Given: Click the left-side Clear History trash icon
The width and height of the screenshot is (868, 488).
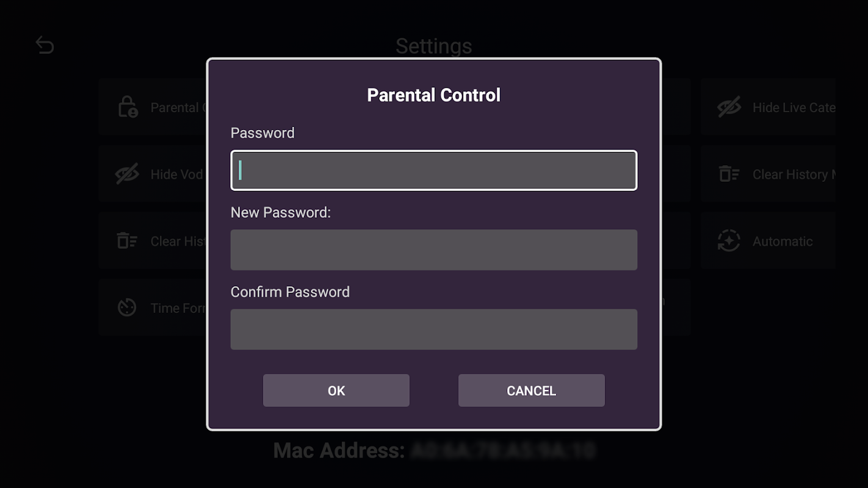Looking at the screenshot, I should coord(127,242).
